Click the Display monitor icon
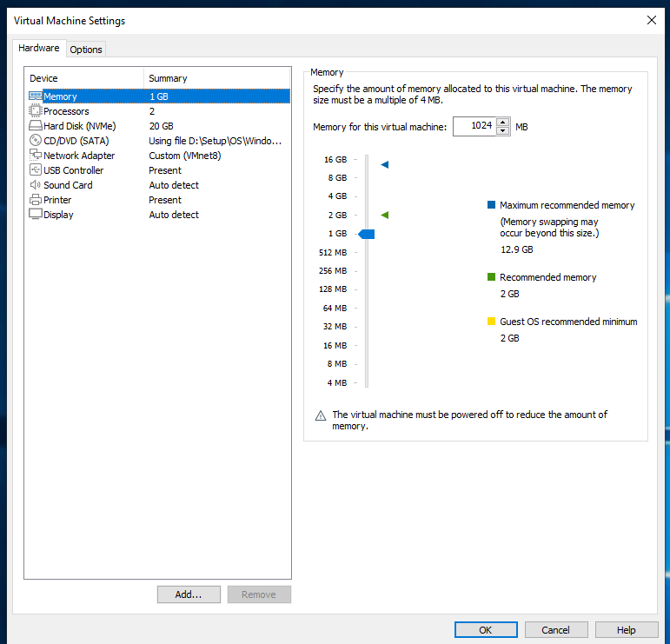This screenshot has height=644, width=670. tap(36, 214)
